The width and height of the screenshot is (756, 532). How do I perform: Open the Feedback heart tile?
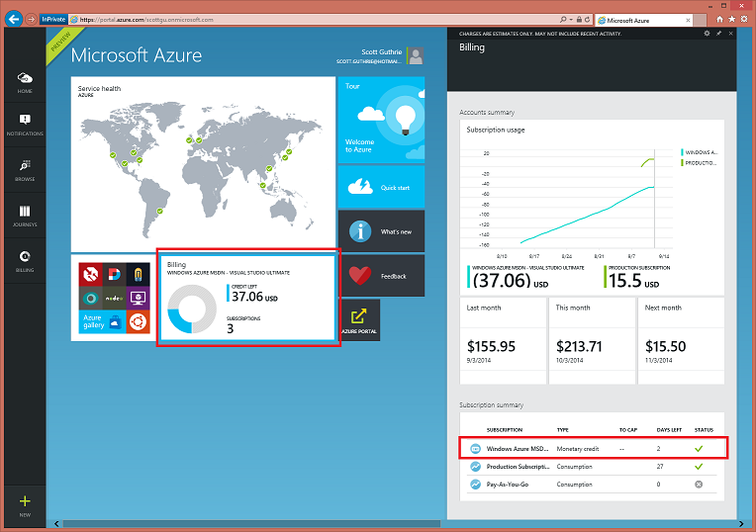click(x=381, y=276)
